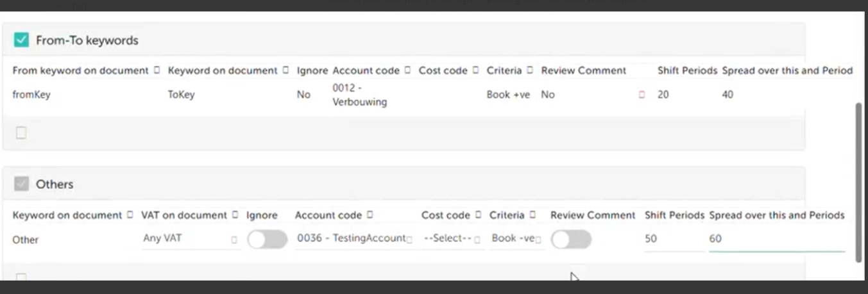
Task: Tick the empty checkbox below fromKey row
Action: (21, 133)
